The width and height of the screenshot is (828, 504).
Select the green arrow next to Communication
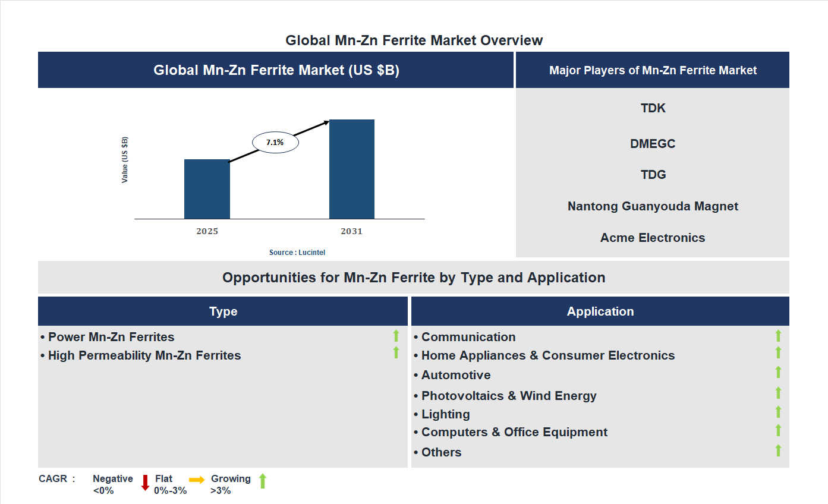click(779, 336)
